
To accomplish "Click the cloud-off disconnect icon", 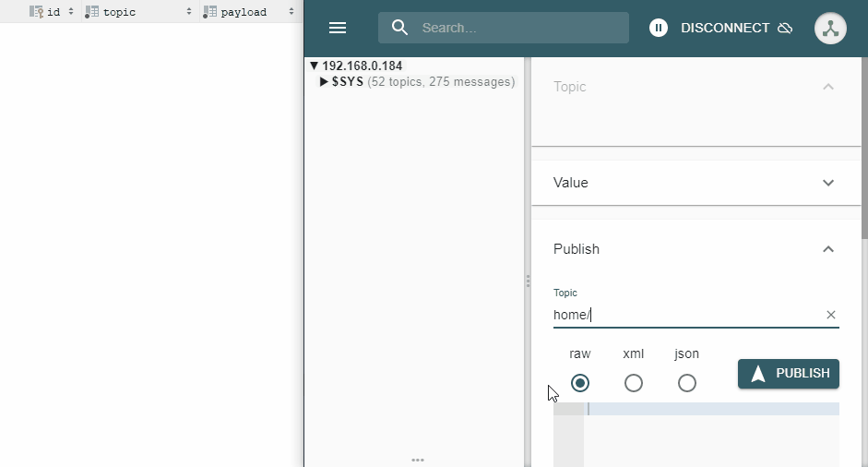I will (x=785, y=28).
